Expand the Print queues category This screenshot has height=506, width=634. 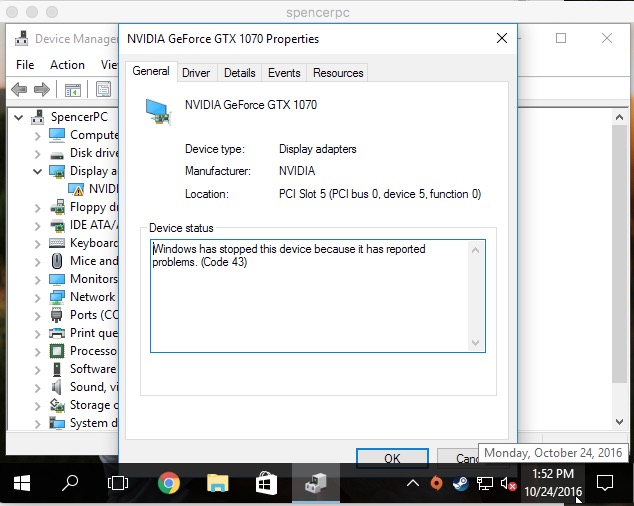(38, 334)
